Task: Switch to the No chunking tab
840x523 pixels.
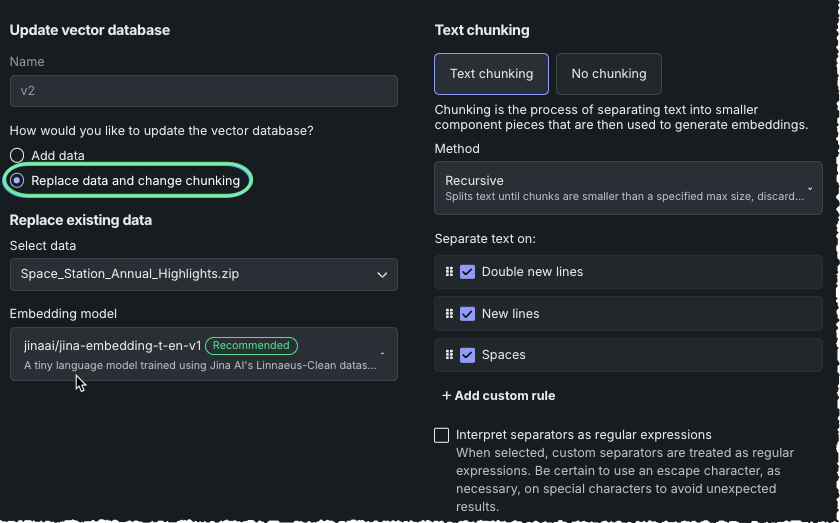Action: [608, 73]
